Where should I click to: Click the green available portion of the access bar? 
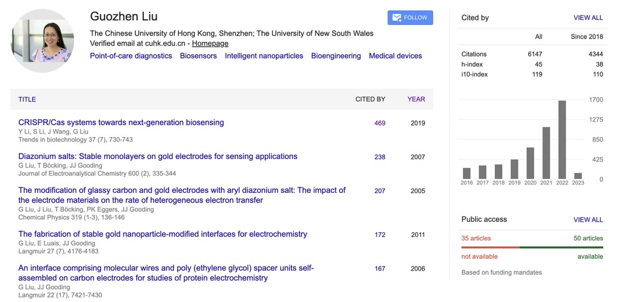point(561,247)
